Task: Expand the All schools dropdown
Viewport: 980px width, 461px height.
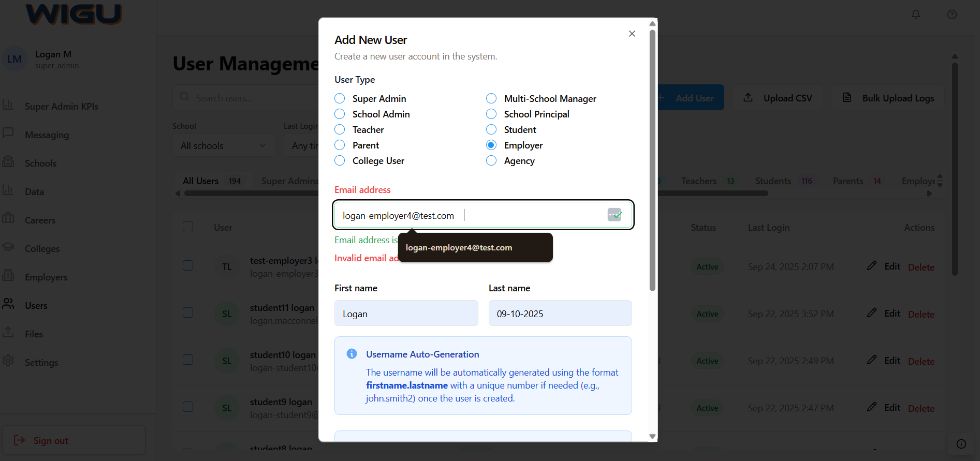Action: (223, 146)
